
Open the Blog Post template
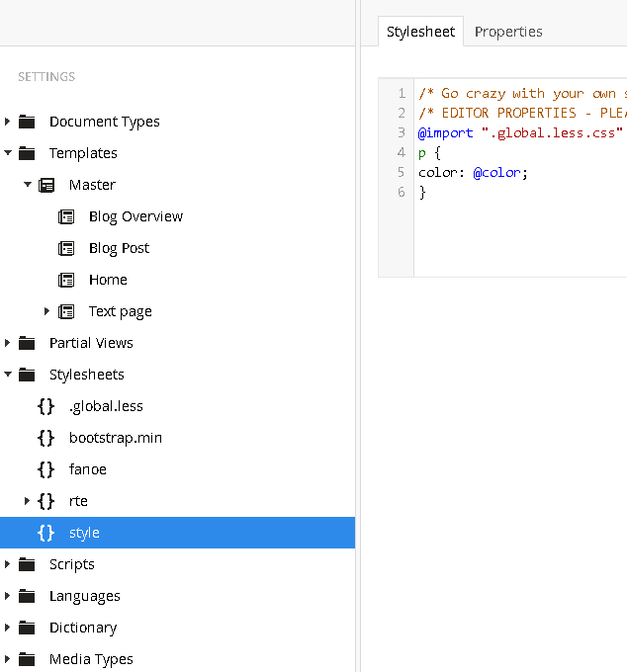(x=120, y=249)
